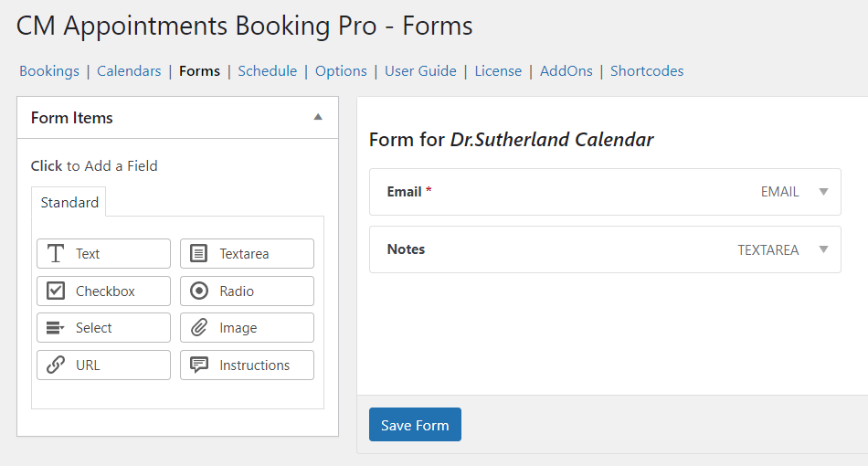Screen dimensions: 868x466
Task: Go to the License page
Action: click(498, 71)
